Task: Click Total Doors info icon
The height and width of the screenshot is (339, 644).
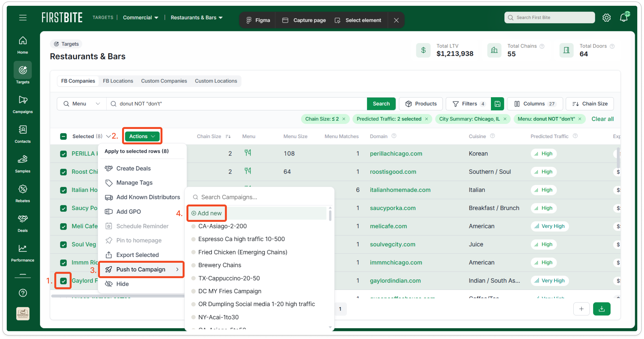Action: point(612,46)
